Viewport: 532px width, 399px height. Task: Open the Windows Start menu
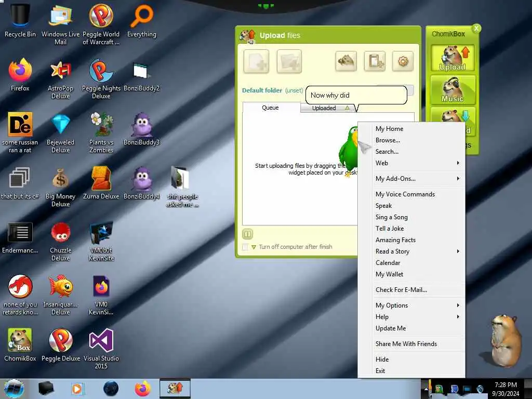pos(14,389)
